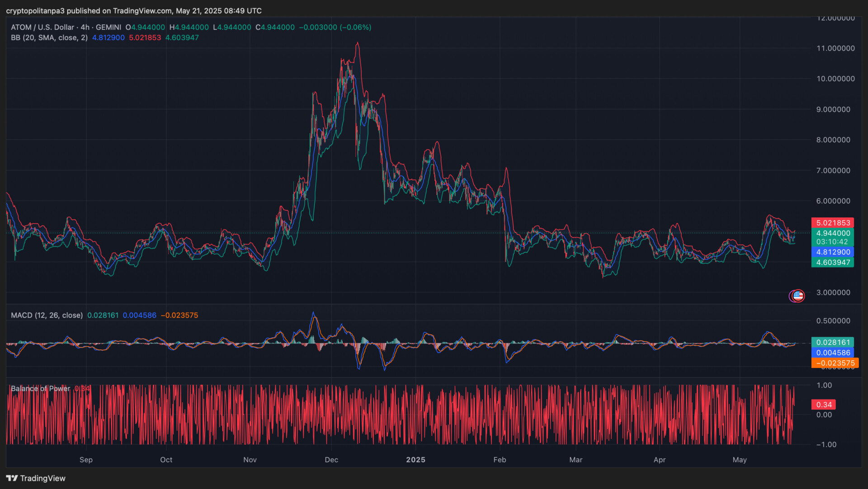Click the green 4.603947 lower band label
Viewport: 868px width, 489px height.
click(x=833, y=263)
